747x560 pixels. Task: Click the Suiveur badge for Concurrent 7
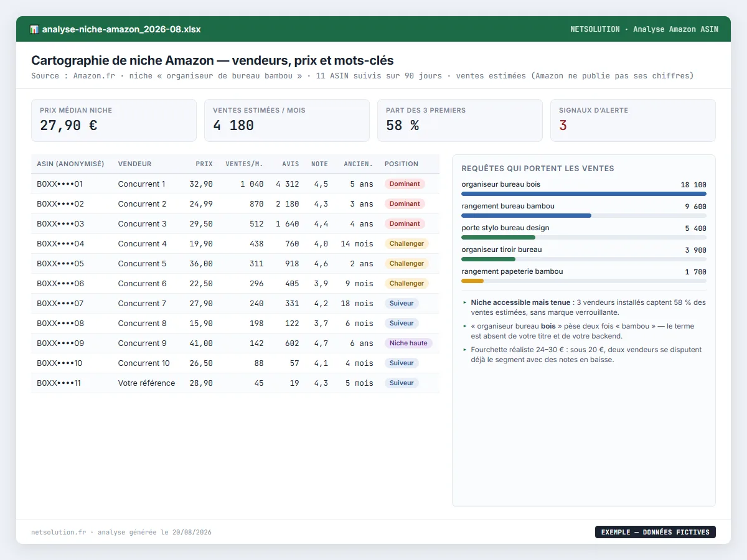pyautogui.click(x=402, y=304)
